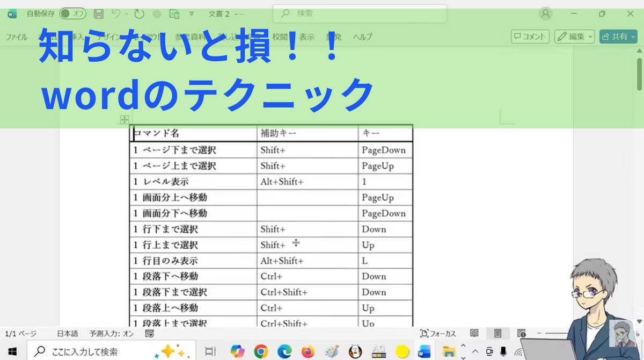Screen dimensions: 644x360
Task: Open the Paint palette app in taskbar
Action: (x=332, y=351)
